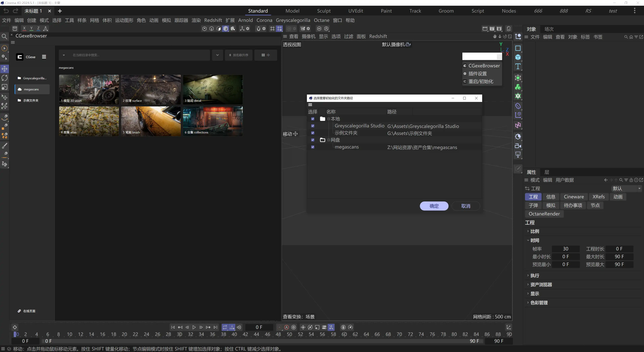The image size is (644, 352).
Task: Open the Cineware attribute tab
Action: [x=574, y=197]
